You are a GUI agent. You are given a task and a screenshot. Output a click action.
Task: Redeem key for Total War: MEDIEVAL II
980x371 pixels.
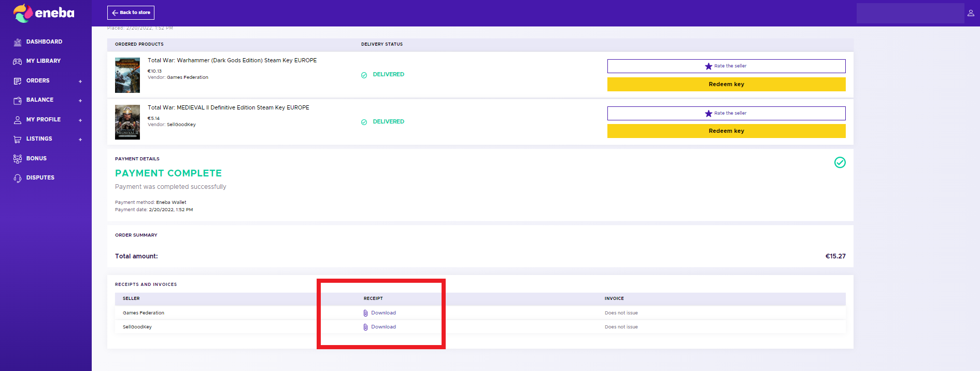(x=726, y=131)
